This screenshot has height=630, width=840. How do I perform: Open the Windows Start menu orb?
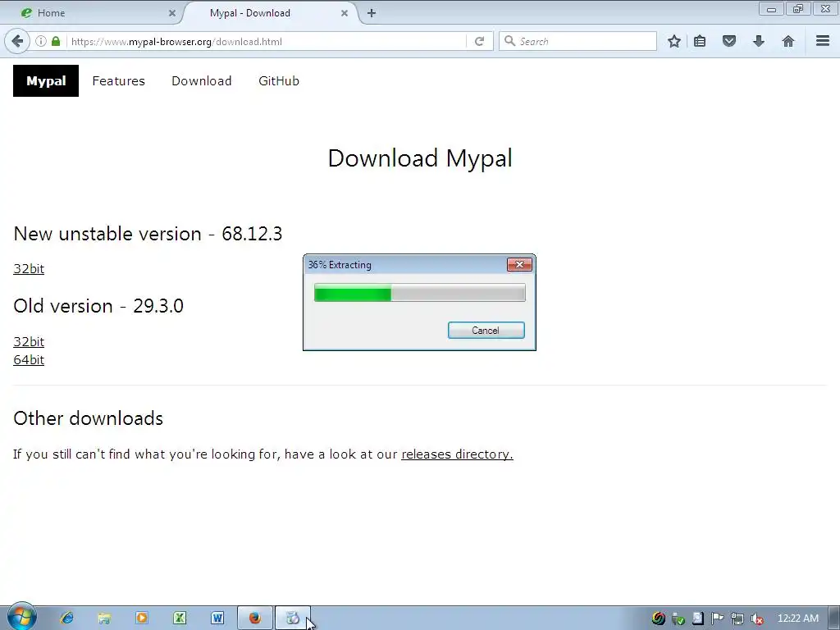[x=21, y=617]
